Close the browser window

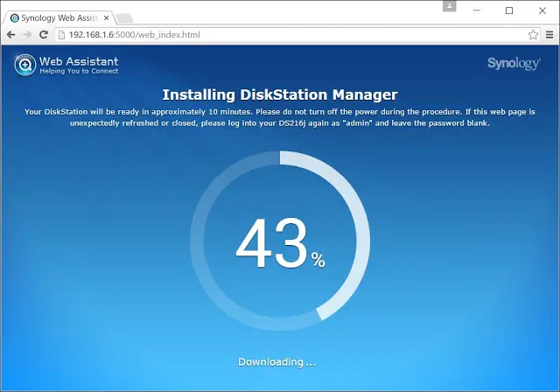coord(542,10)
